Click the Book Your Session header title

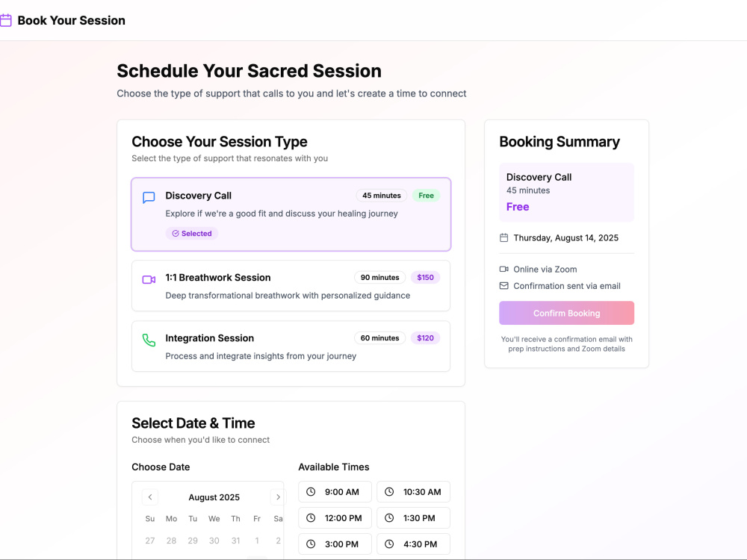point(72,20)
